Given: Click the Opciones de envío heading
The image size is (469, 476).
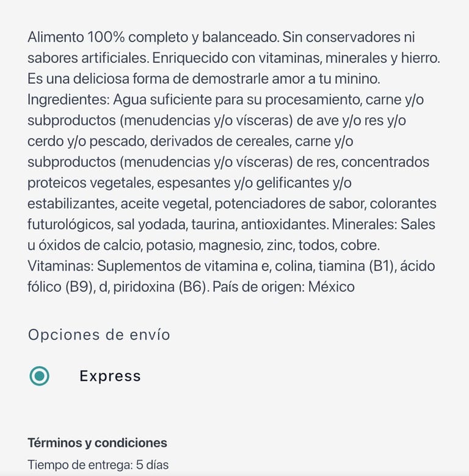Looking at the screenshot, I should click(99, 335).
